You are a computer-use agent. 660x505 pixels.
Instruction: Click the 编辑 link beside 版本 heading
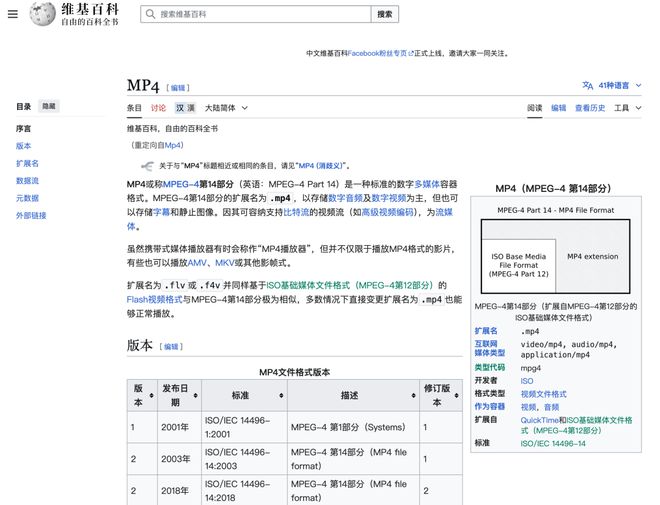pyautogui.click(x=171, y=347)
